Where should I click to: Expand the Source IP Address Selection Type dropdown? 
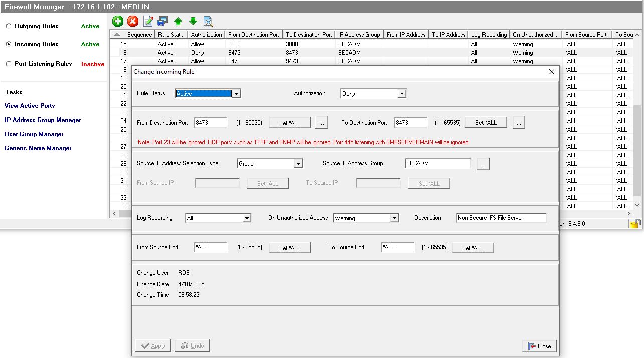click(299, 163)
